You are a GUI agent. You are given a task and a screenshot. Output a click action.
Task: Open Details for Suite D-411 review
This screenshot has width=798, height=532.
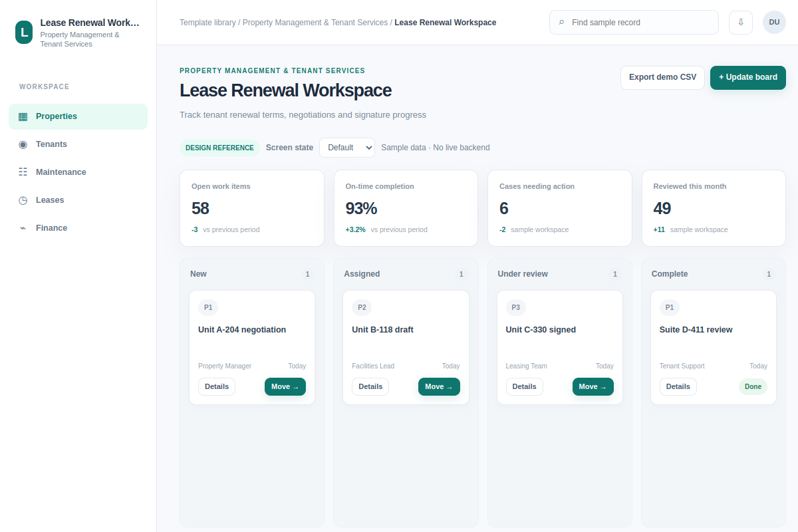pyautogui.click(x=678, y=386)
